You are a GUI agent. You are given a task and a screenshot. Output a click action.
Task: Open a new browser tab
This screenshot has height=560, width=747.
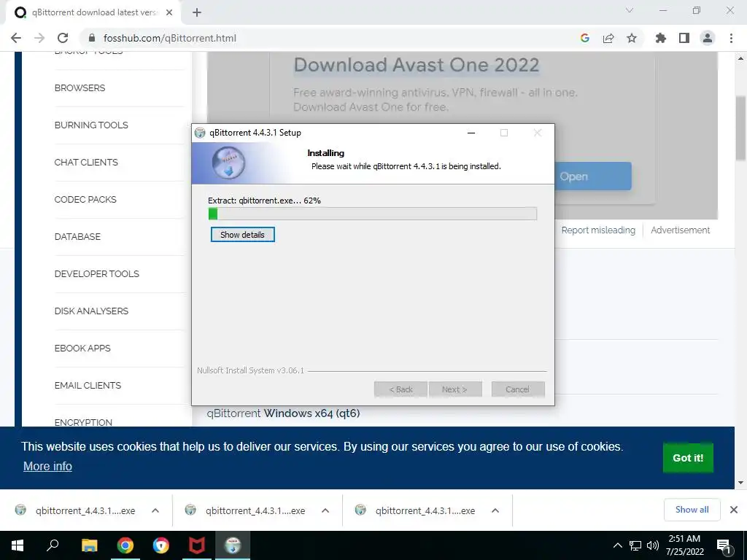[x=197, y=12]
